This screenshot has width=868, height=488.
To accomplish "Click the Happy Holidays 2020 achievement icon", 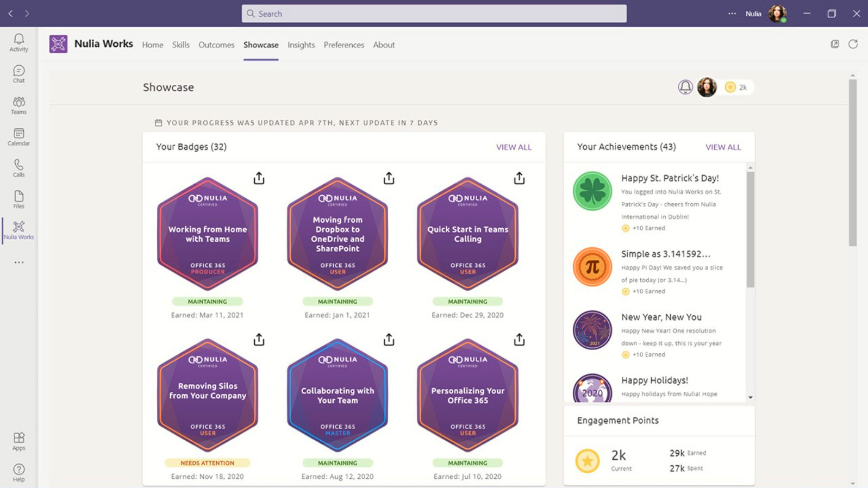I will click(592, 388).
